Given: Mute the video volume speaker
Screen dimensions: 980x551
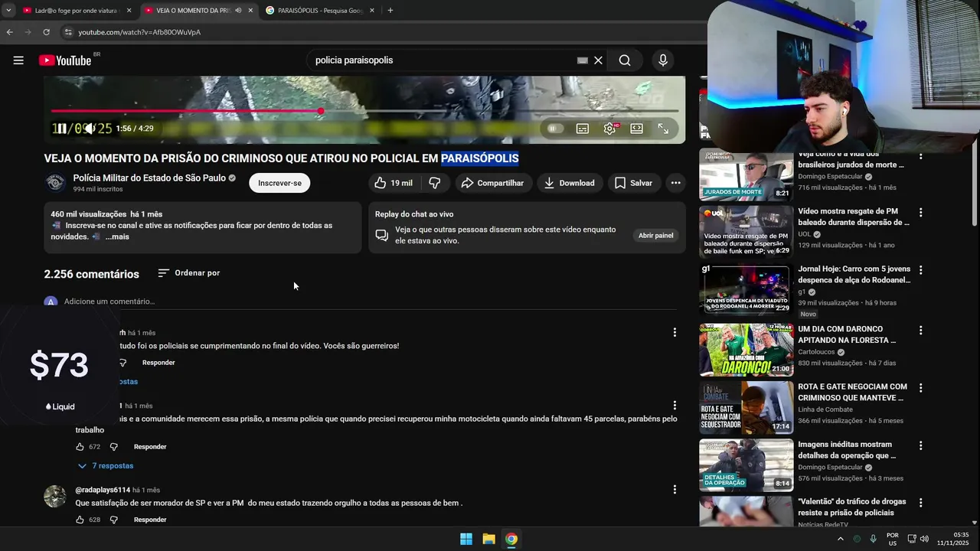Looking at the screenshot, I should click(x=90, y=129).
